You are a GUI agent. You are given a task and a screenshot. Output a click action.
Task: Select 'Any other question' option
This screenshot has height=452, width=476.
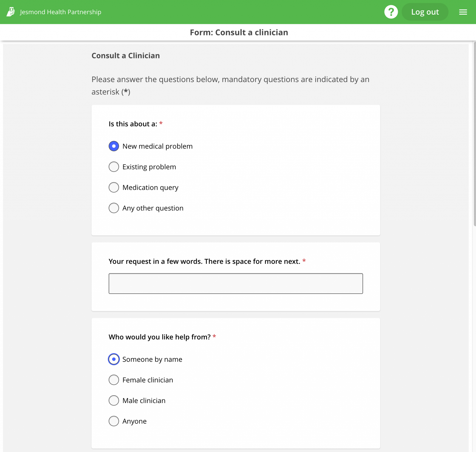pos(113,208)
